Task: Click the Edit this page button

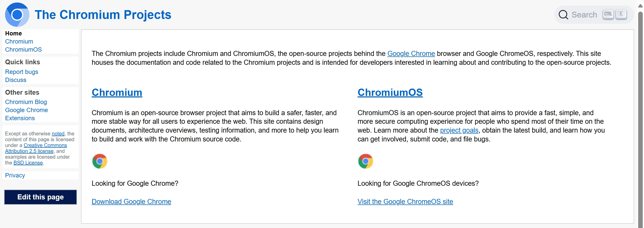Action: pyautogui.click(x=41, y=197)
